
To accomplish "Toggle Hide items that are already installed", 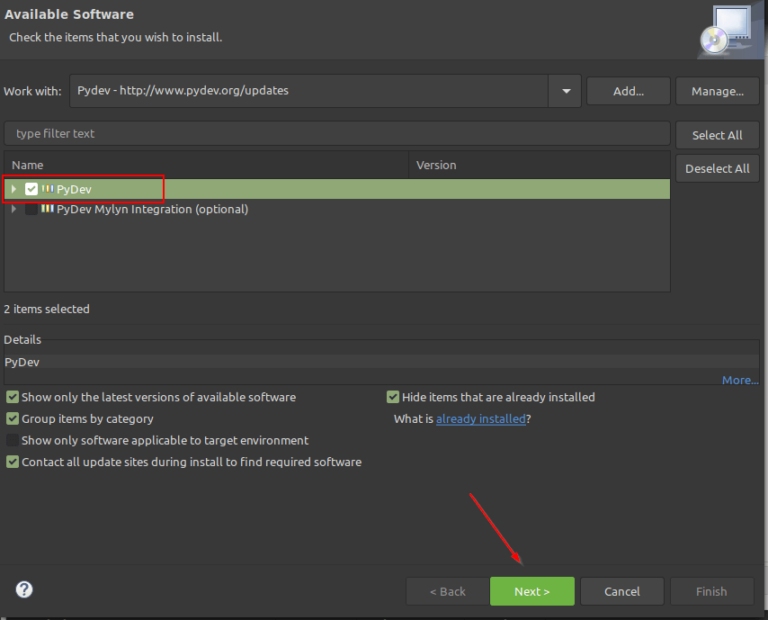I will pyautogui.click(x=393, y=397).
